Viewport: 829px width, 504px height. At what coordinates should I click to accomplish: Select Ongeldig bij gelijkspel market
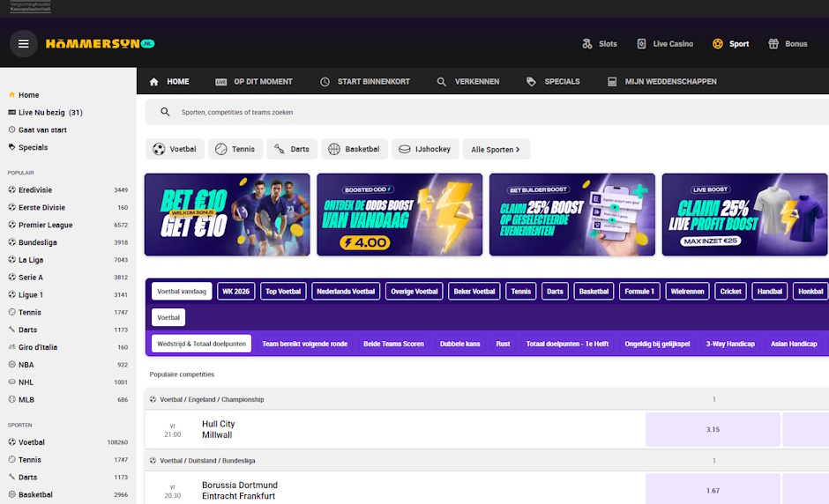657,344
